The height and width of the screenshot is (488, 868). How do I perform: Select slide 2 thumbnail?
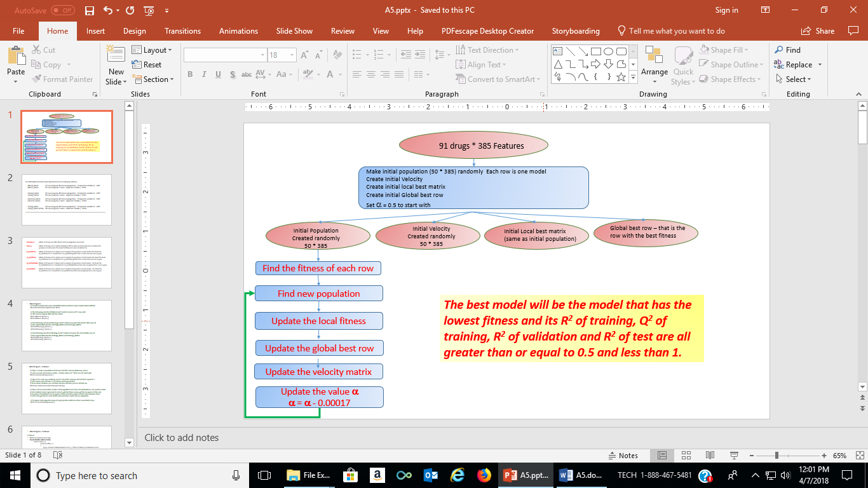pyautogui.click(x=67, y=200)
